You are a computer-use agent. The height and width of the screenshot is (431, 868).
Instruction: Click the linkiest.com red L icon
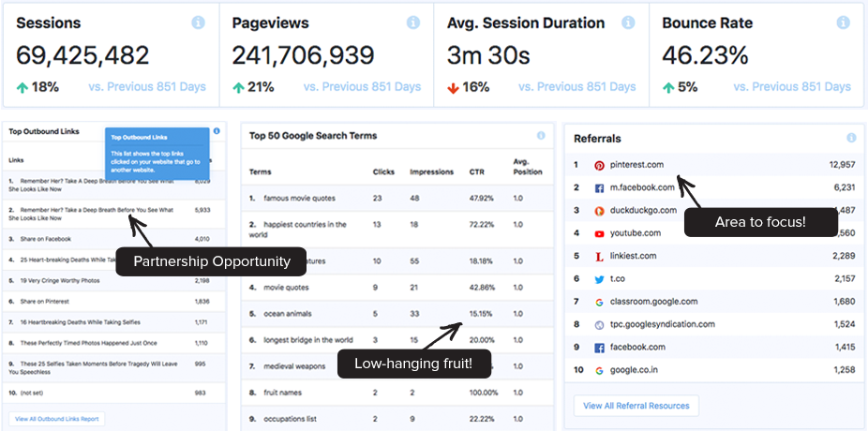click(x=599, y=256)
